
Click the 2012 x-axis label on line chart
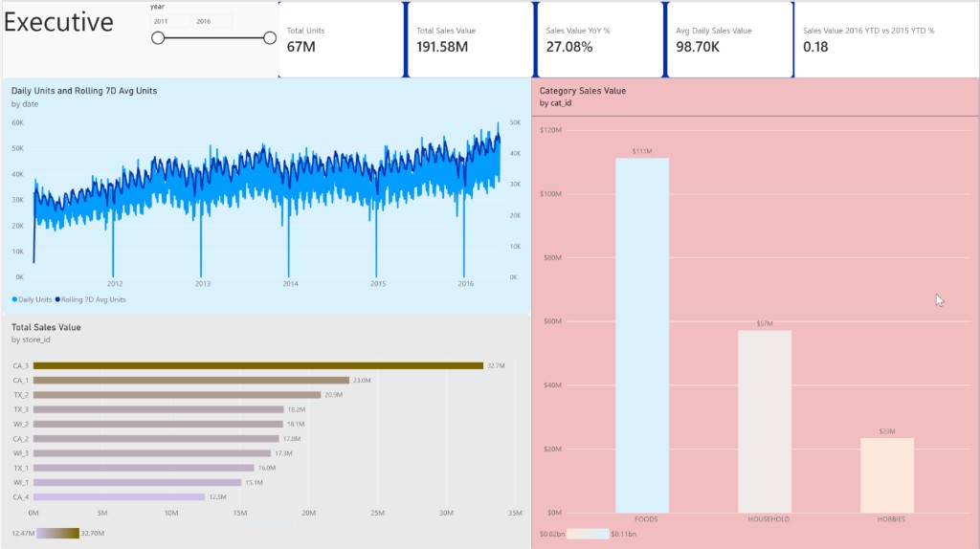coord(115,283)
